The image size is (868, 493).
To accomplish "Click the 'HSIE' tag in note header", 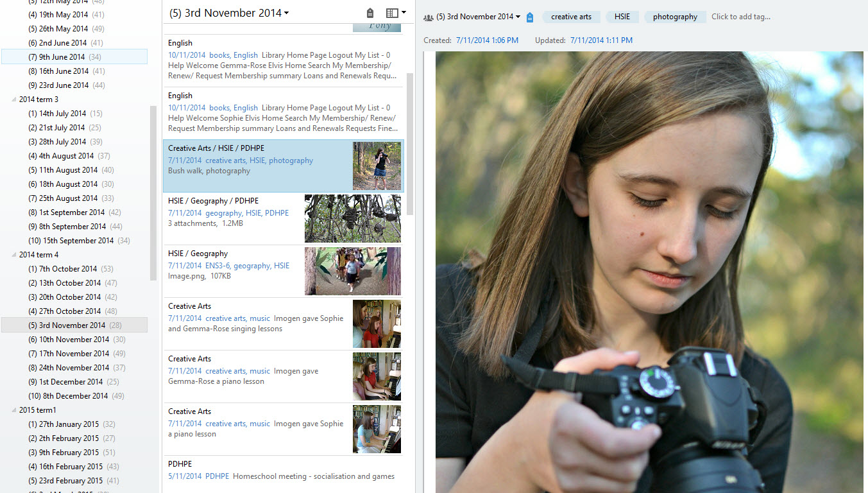I will coord(622,17).
